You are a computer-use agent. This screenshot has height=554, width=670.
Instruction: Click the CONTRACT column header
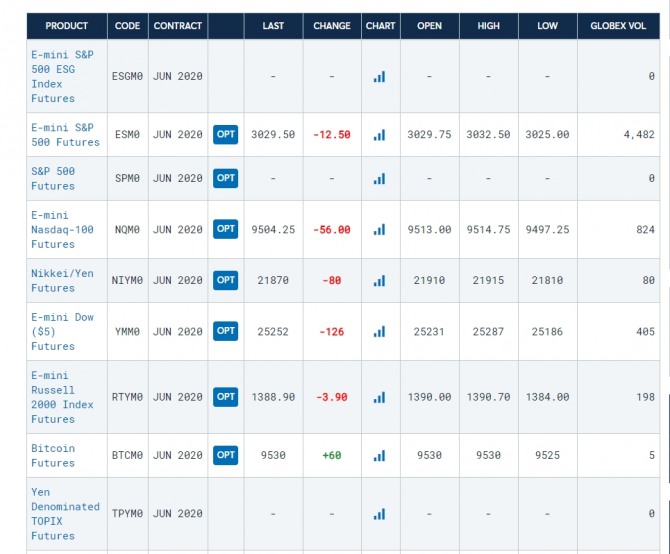pyautogui.click(x=178, y=26)
